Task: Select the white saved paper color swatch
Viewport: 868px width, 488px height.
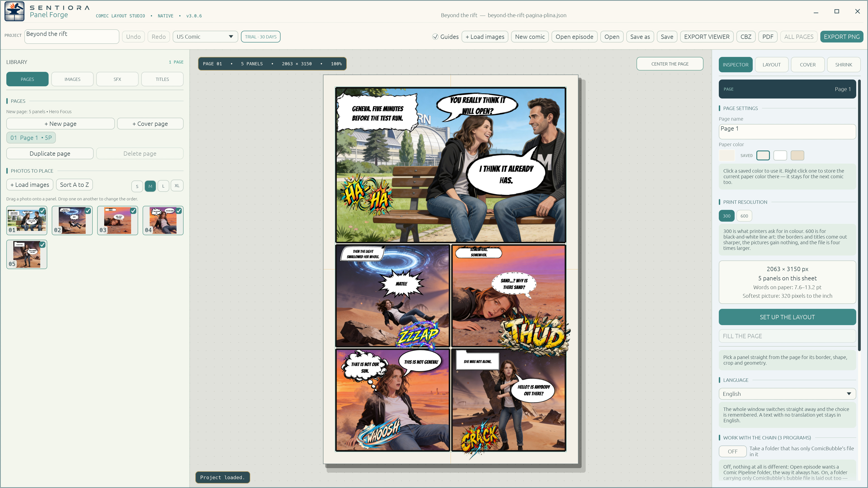Action: click(x=780, y=155)
